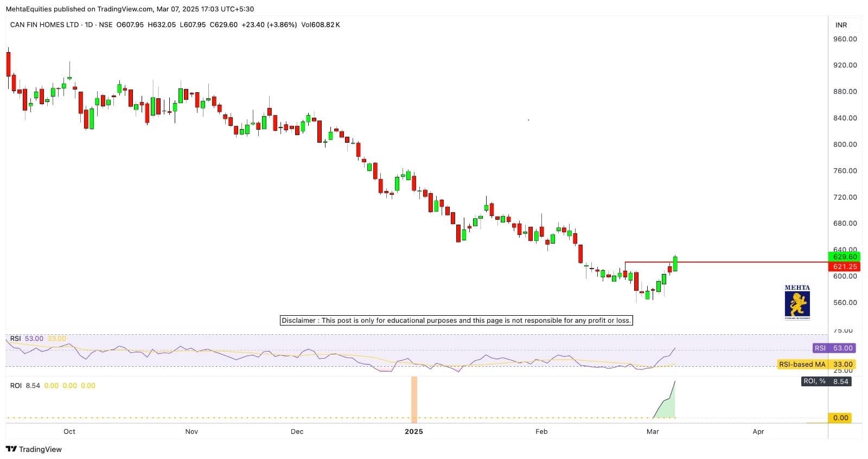The width and height of the screenshot is (868, 459).
Task: Click the 960.00 price axis label
Action: click(845, 39)
